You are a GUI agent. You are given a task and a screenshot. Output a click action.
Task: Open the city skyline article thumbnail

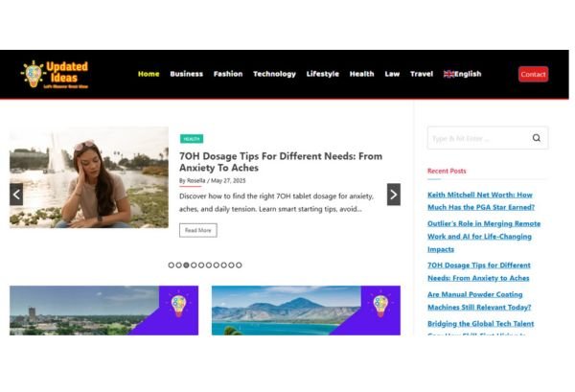click(104, 311)
